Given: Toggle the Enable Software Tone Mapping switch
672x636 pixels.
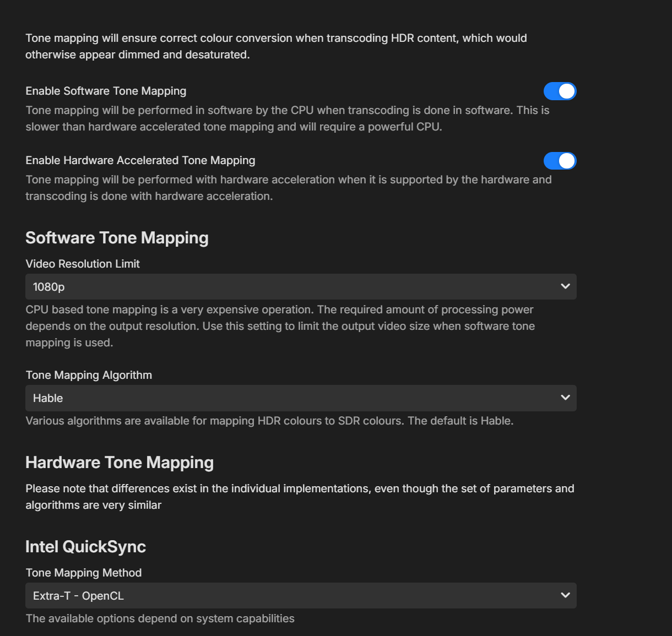Looking at the screenshot, I should click(560, 91).
